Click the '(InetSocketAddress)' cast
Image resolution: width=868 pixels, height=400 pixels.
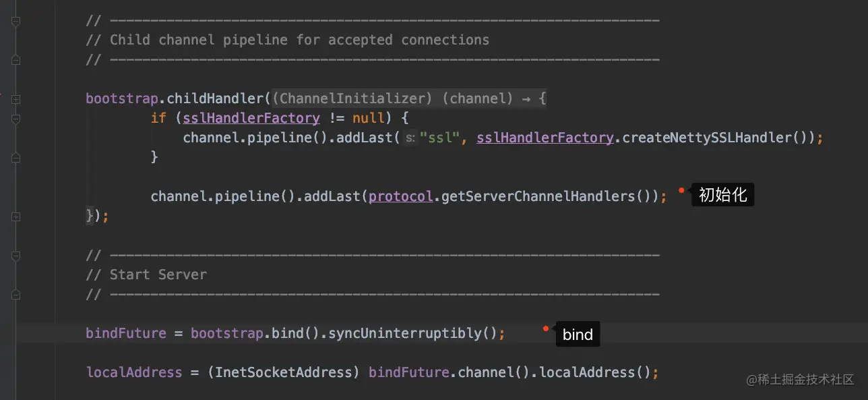click(x=284, y=372)
